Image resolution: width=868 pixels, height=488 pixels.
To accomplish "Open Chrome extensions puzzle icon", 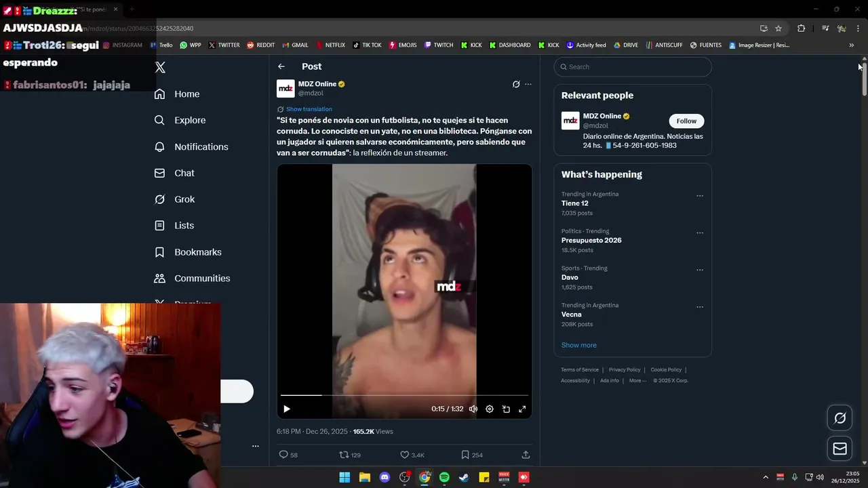I will 802,28.
